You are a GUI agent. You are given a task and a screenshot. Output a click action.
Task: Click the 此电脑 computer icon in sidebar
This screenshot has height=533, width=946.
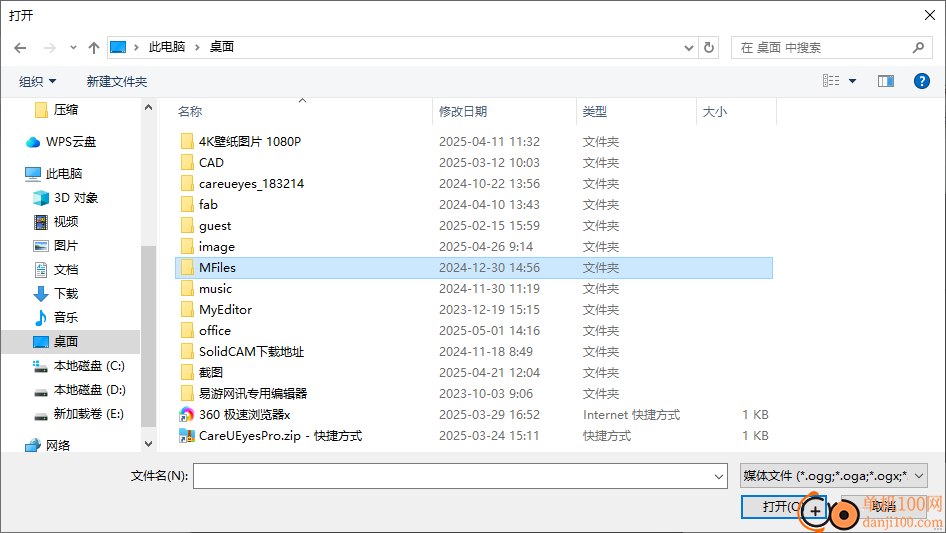click(x=33, y=174)
